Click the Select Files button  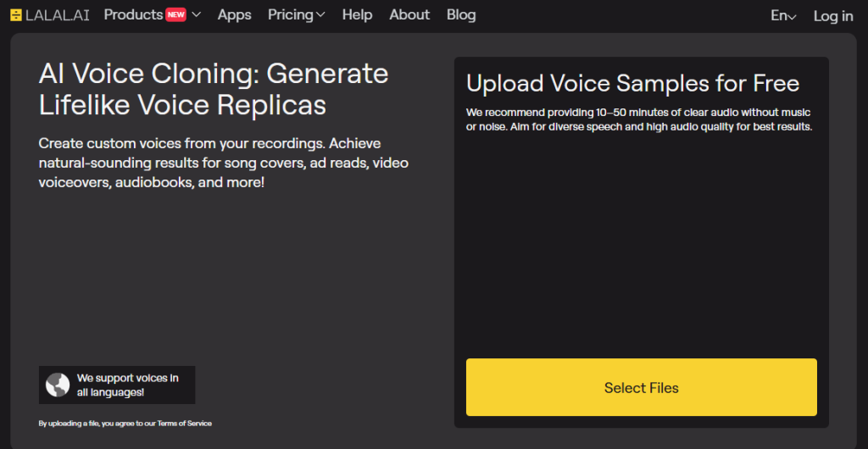pyautogui.click(x=641, y=387)
